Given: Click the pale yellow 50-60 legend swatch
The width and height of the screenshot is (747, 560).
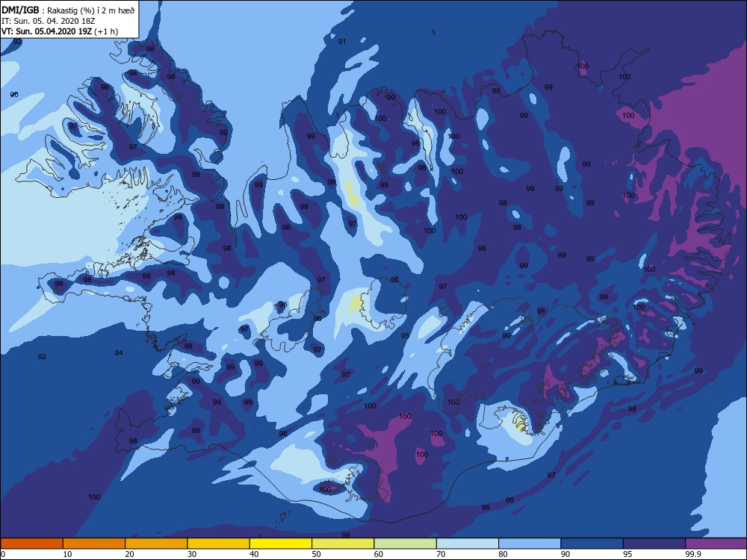Looking at the screenshot, I should (x=343, y=544).
